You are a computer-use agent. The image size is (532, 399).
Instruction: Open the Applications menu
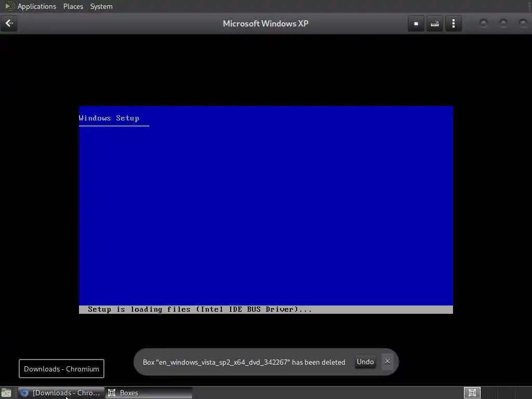pos(37,6)
